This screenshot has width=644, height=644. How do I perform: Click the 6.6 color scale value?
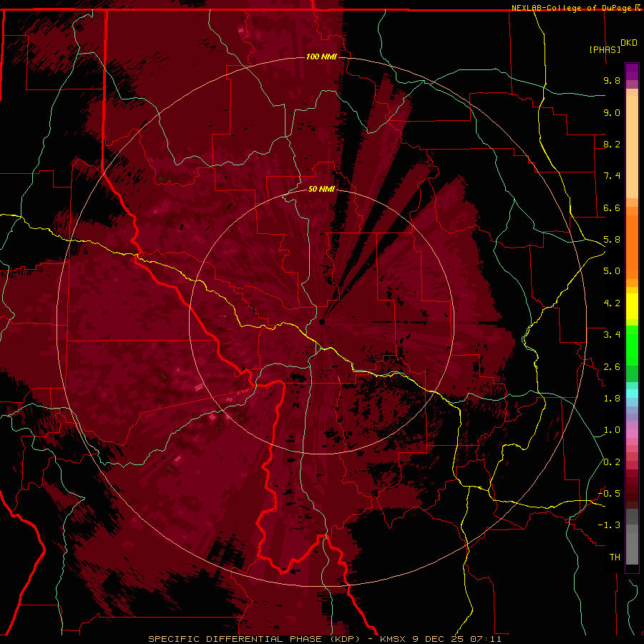click(x=612, y=208)
